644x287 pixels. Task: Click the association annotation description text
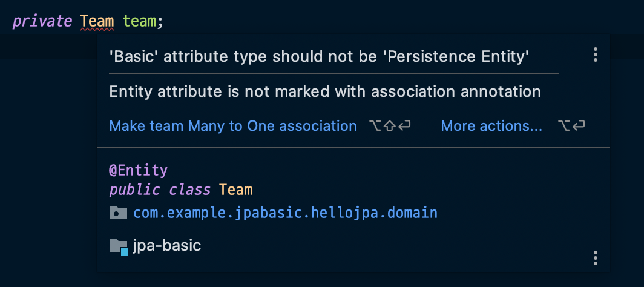pos(325,92)
